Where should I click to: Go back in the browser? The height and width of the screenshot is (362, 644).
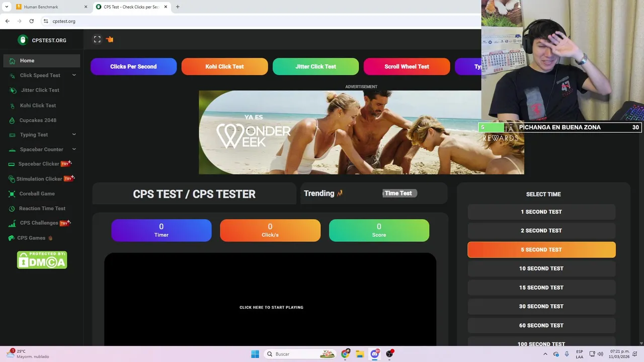coord(7,21)
